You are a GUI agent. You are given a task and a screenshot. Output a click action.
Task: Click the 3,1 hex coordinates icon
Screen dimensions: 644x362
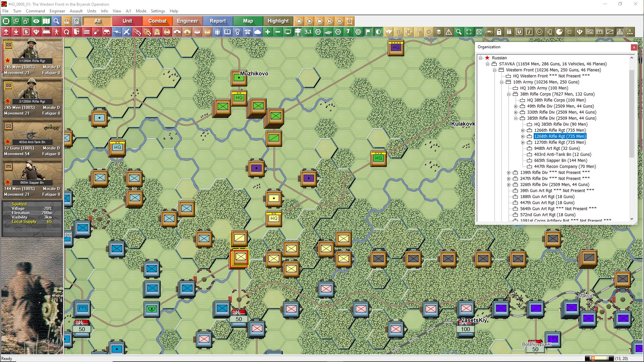(x=308, y=32)
